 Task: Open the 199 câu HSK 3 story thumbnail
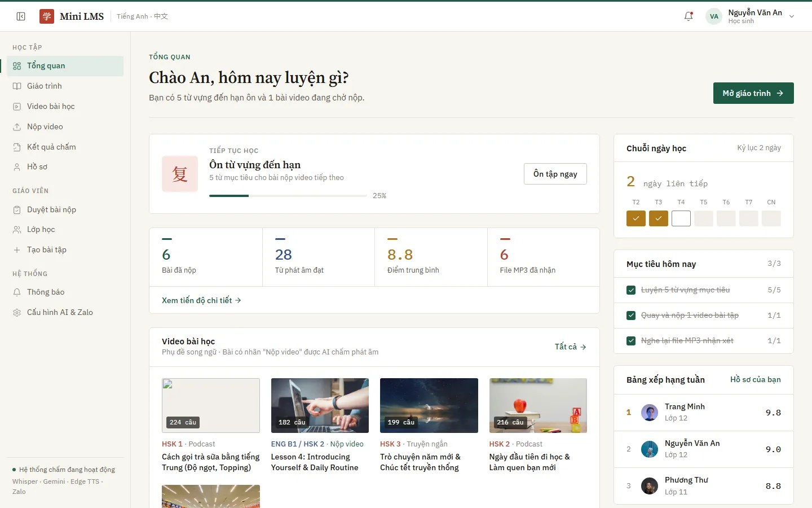[429, 406]
